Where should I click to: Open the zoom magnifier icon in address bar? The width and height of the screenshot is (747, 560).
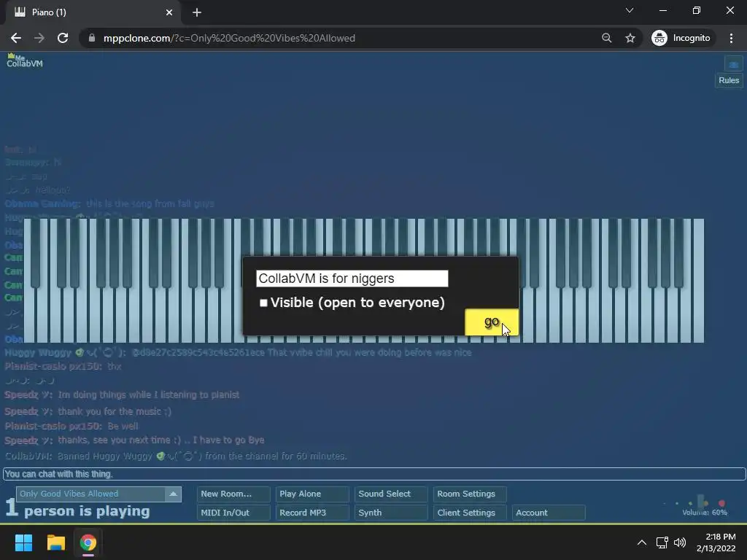point(606,38)
